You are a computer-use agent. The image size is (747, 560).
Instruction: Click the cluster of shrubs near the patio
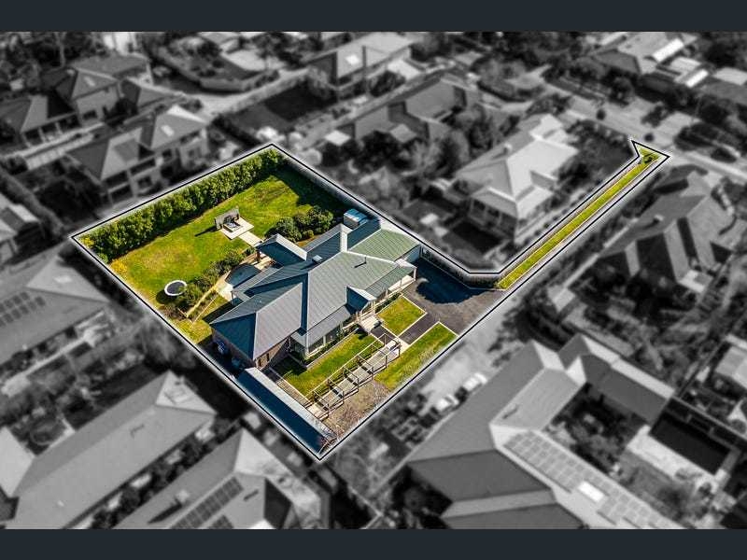click(303, 224)
